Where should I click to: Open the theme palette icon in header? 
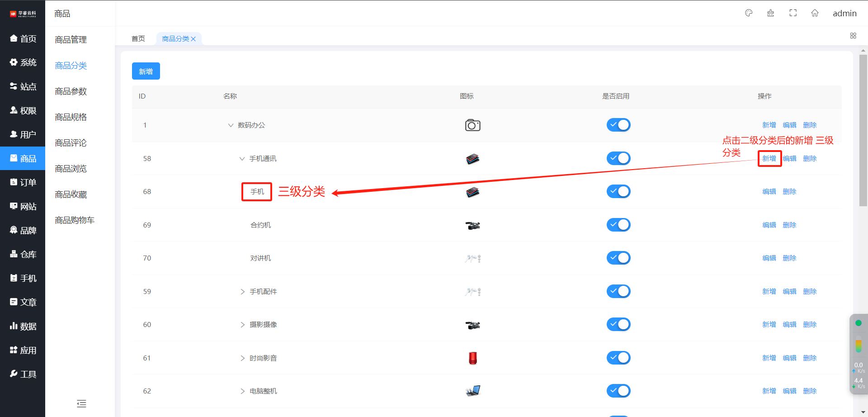click(x=749, y=13)
